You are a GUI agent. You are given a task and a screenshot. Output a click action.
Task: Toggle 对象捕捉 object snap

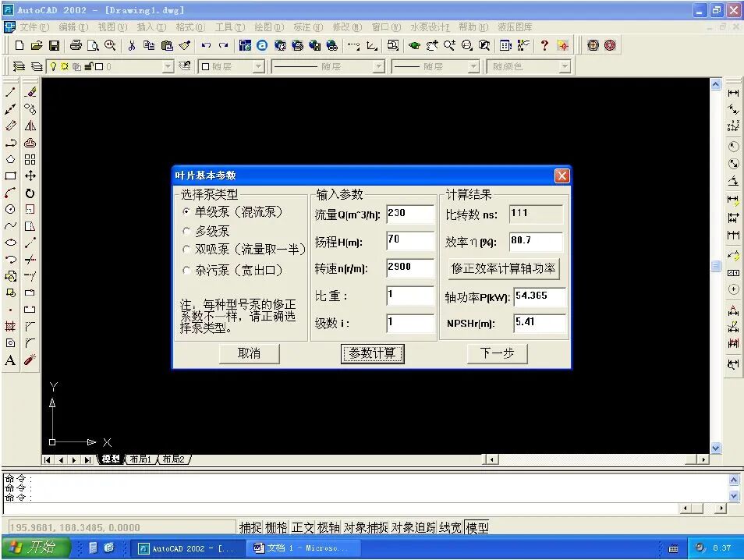pyautogui.click(x=366, y=527)
